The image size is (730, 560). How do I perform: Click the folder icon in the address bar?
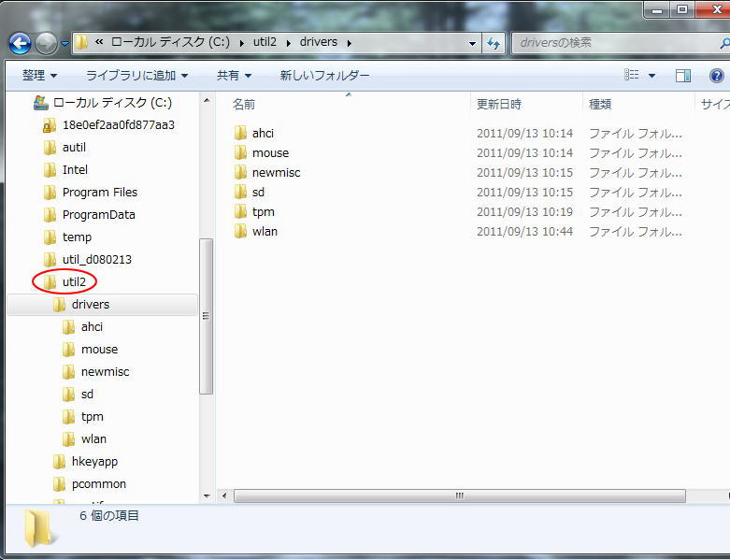click(81, 42)
